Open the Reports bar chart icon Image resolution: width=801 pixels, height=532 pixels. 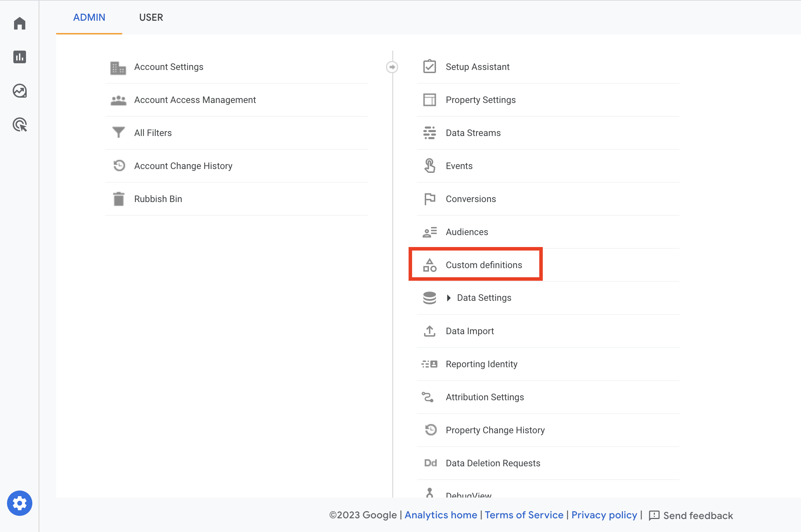click(20, 57)
